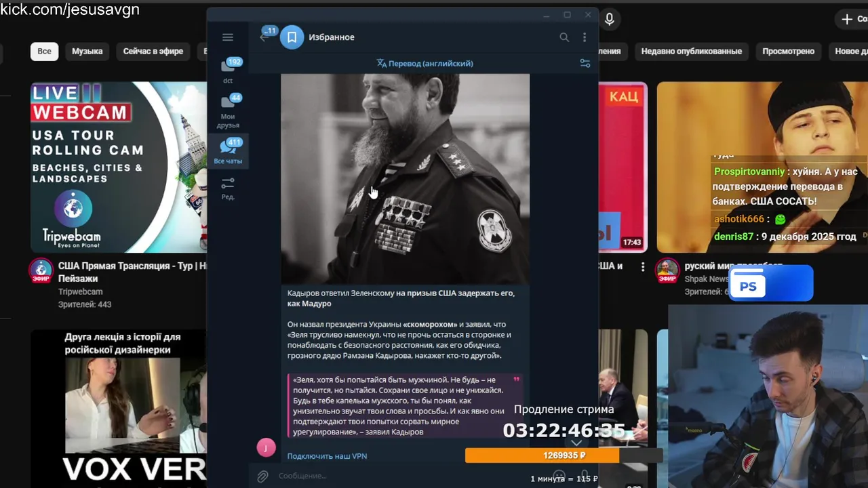Click the YouTube Create plus button
Image resolution: width=868 pixels, height=488 pixels.
(853, 19)
